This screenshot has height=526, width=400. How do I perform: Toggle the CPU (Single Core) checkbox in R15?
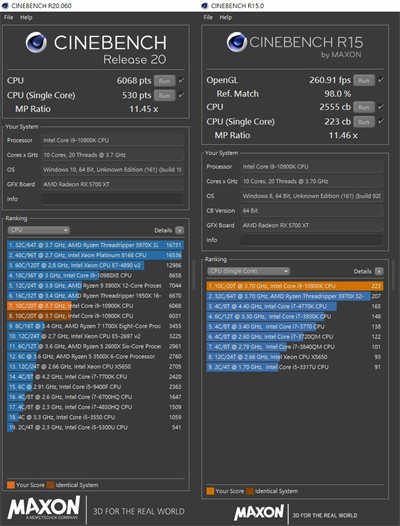coord(380,121)
